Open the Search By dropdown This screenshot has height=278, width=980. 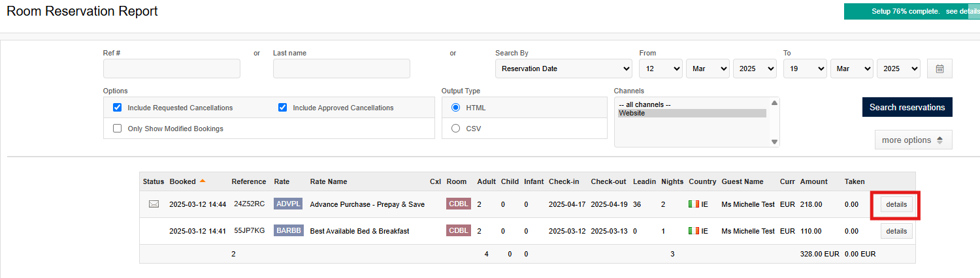pos(564,69)
